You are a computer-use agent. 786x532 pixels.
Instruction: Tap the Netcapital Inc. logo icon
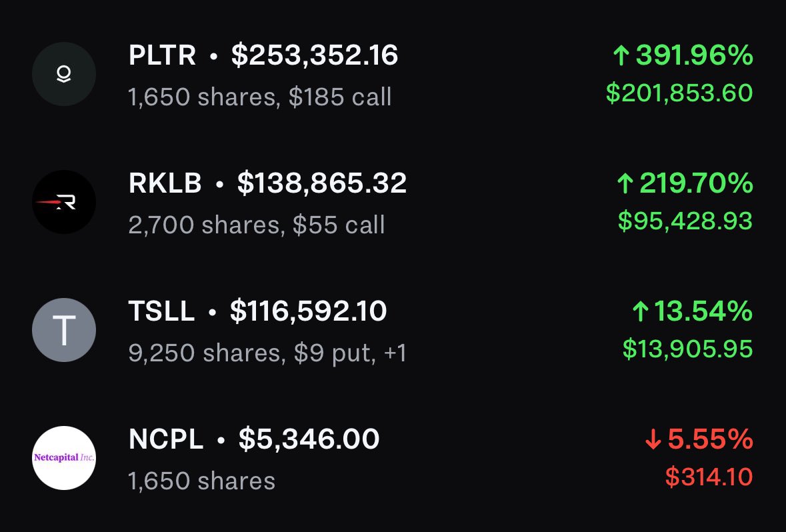[64, 458]
